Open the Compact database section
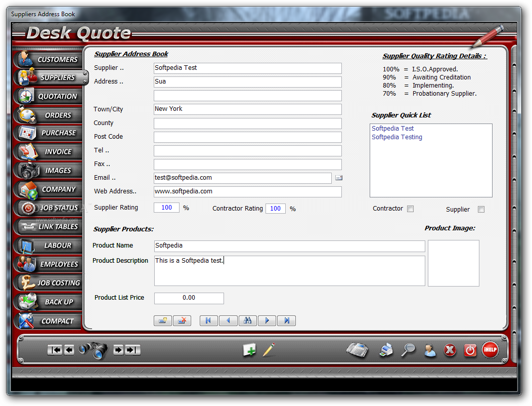 pos(48,321)
